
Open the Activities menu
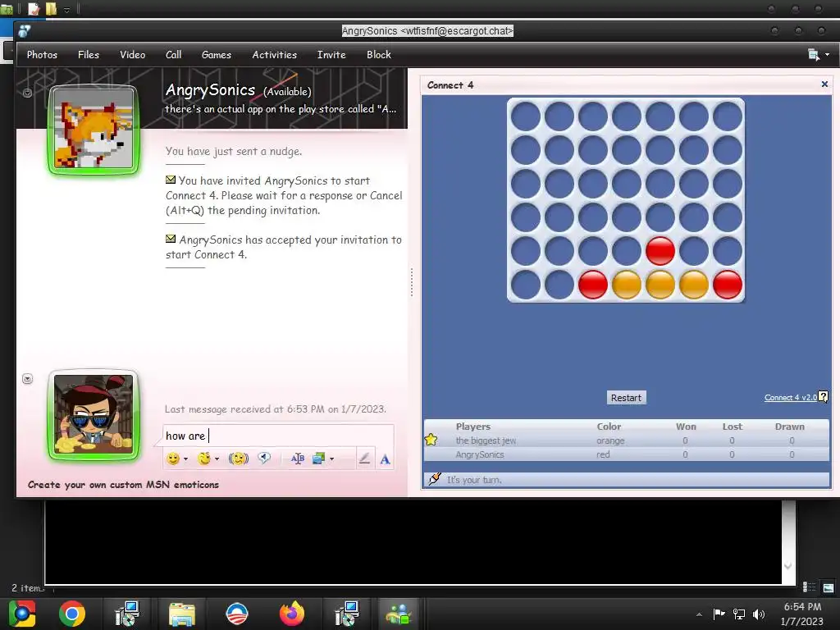[274, 55]
